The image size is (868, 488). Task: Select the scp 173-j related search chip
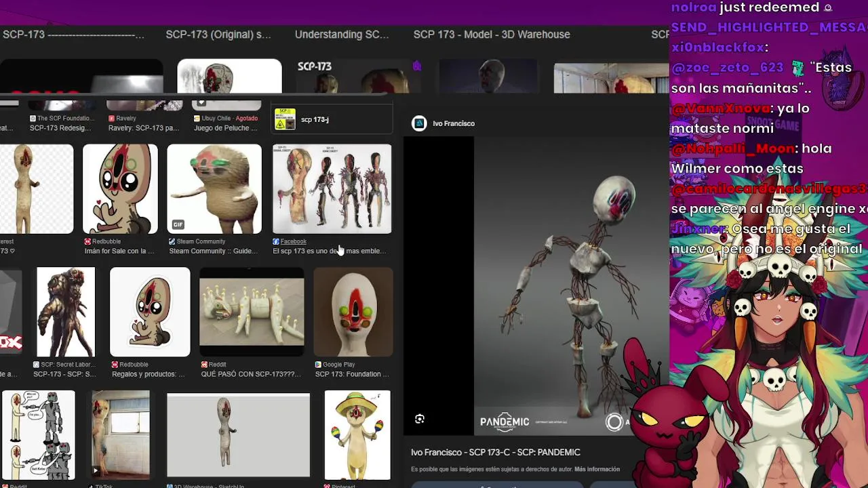pos(332,119)
